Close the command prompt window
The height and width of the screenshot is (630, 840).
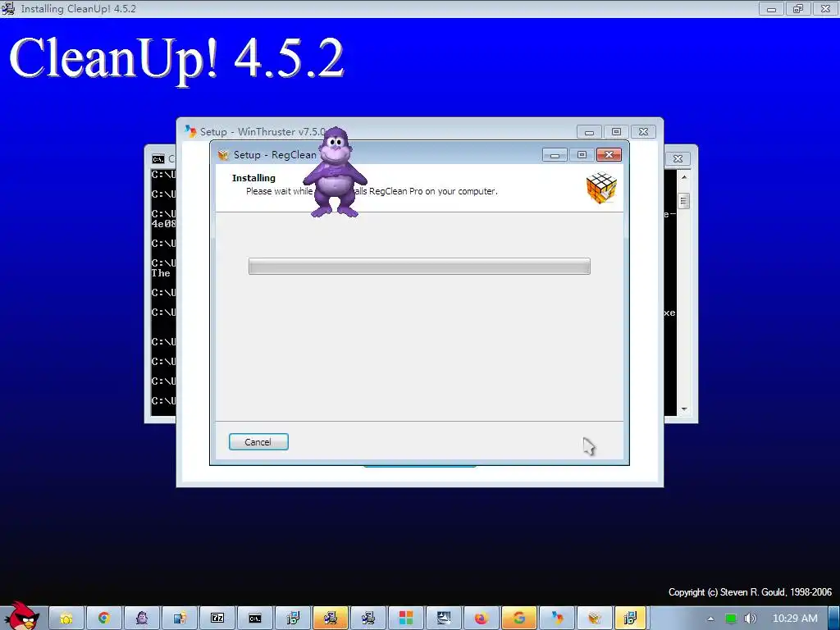(678, 158)
